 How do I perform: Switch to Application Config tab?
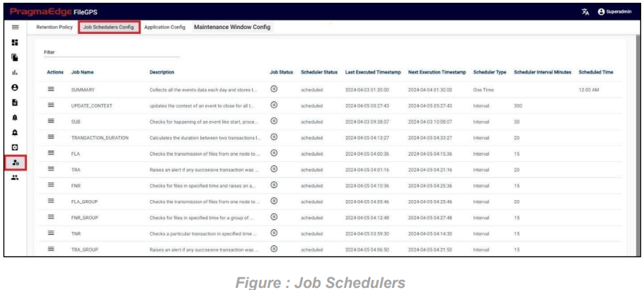click(165, 27)
